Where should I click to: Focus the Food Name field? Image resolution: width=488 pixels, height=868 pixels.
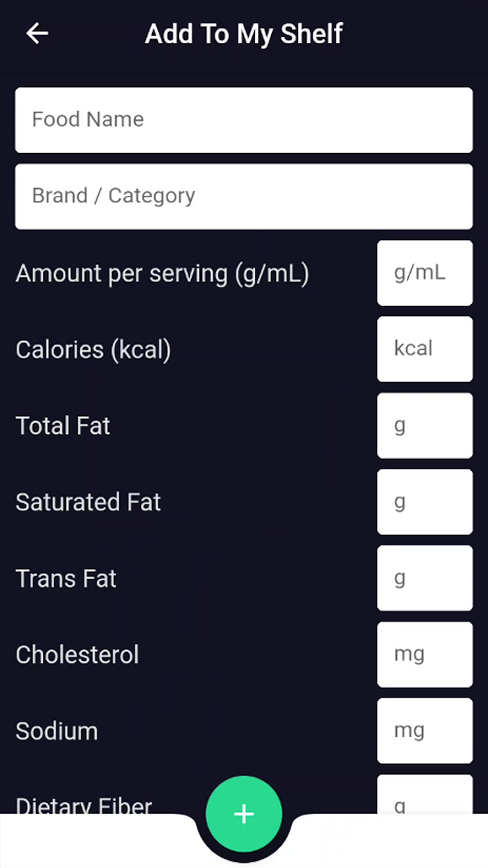(x=244, y=120)
